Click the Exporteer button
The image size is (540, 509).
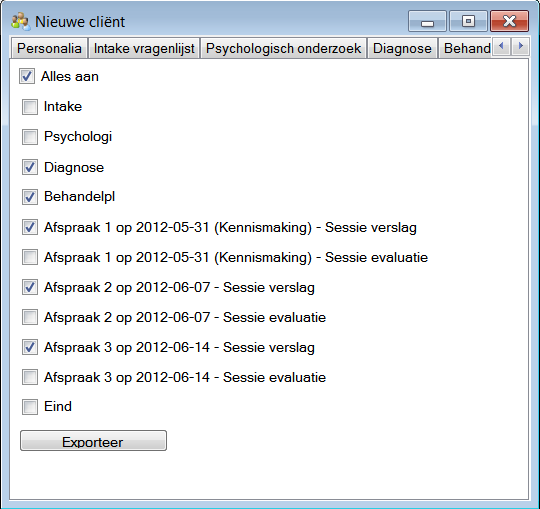93,440
